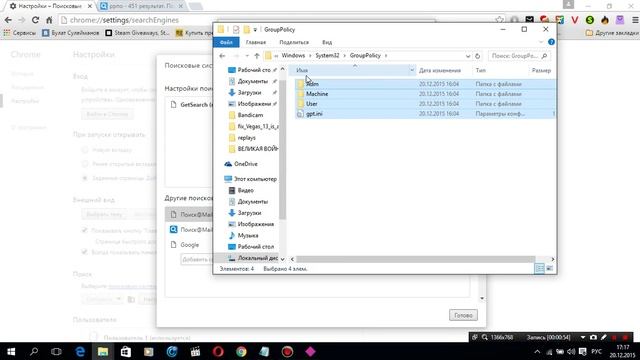The image size is (640, 360).
Task: Click the Готово button in Chrome dialog
Action: (463, 315)
